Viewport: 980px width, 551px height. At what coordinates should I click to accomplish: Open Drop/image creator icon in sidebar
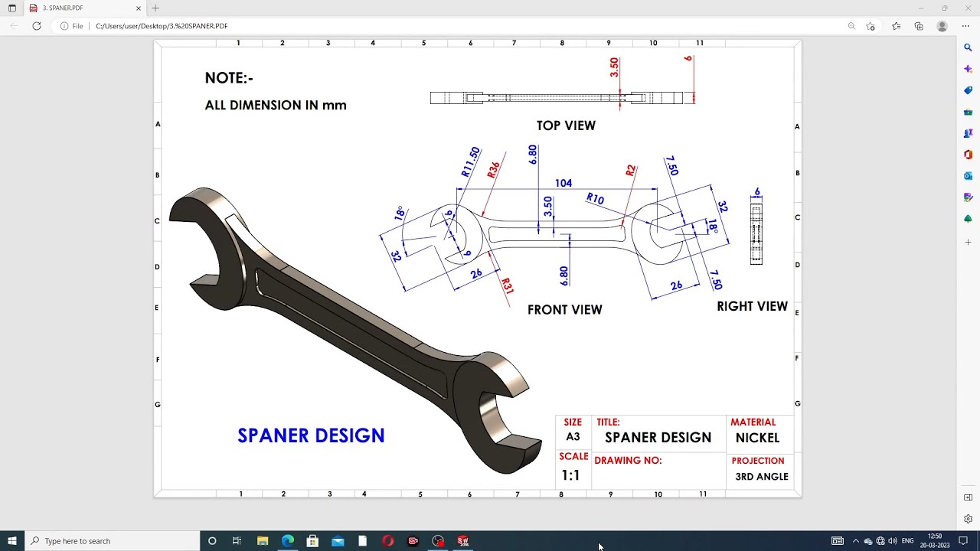(x=968, y=197)
